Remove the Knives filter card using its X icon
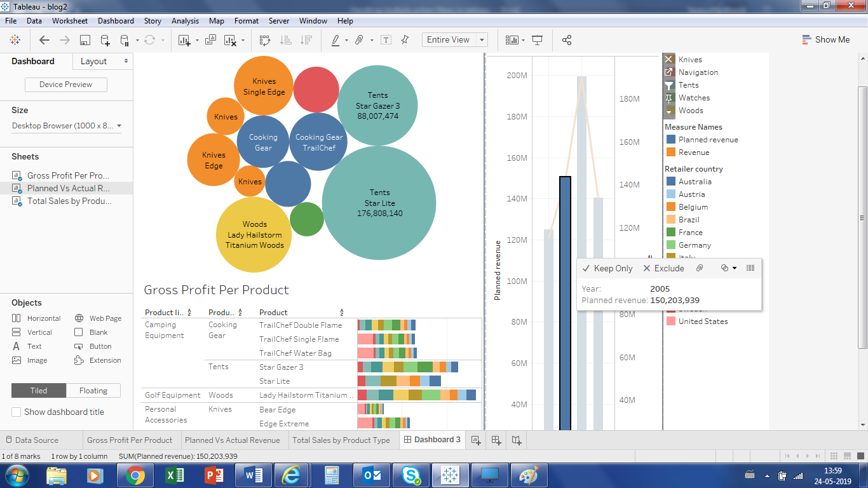Screen dimensions: 868x488 tap(668, 59)
